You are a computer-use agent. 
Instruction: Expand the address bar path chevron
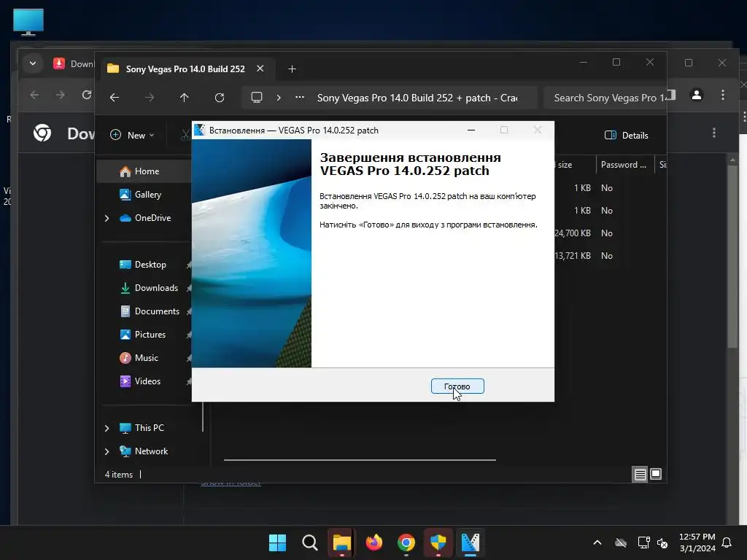tap(279, 98)
